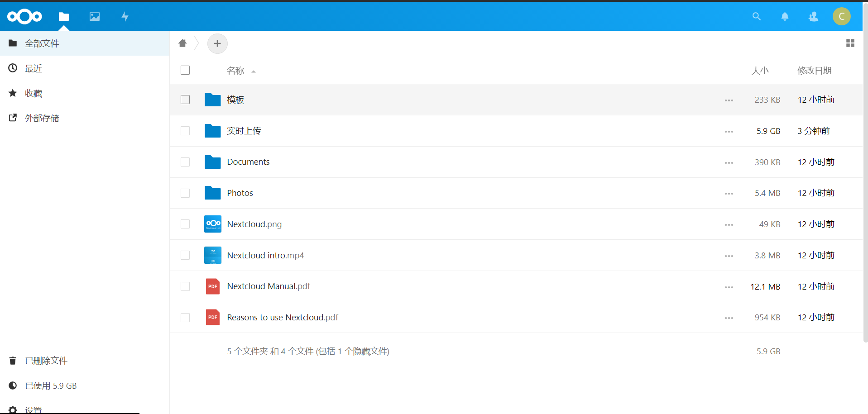This screenshot has width=868, height=414.
Task: Click the star icon beside 收藏
Action: [x=13, y=93]
